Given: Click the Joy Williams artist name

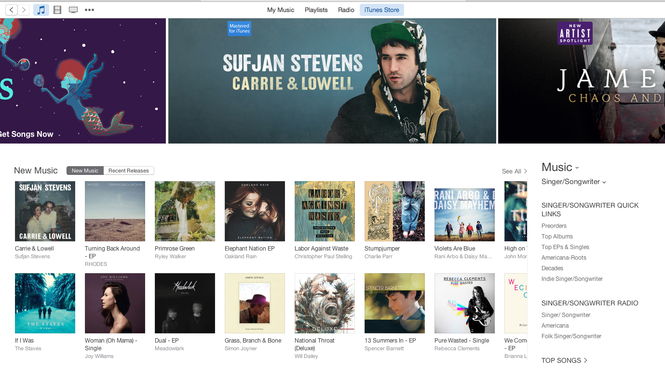Looking at the screenshot, I should click(x=99, y=356).
